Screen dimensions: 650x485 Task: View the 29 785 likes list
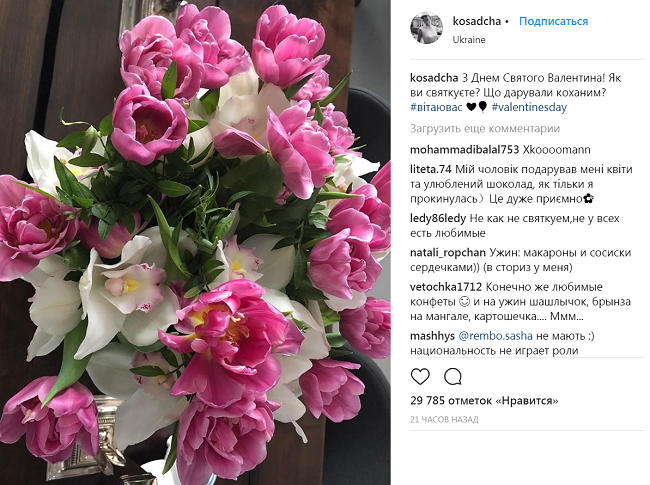484,401
